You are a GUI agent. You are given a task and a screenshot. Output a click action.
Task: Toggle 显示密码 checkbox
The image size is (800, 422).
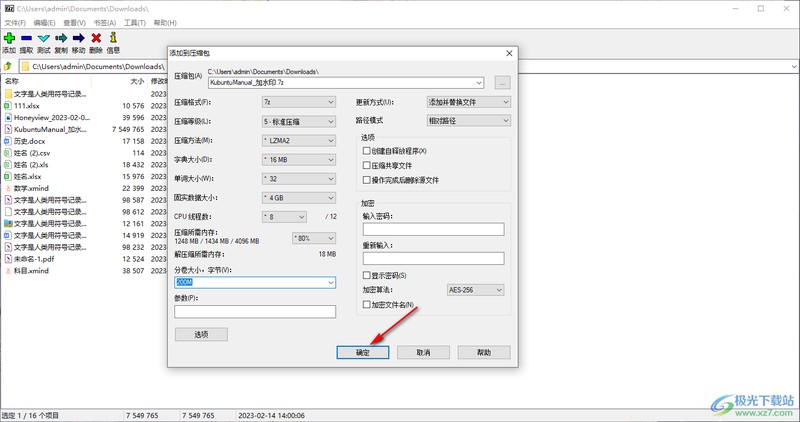366,276
